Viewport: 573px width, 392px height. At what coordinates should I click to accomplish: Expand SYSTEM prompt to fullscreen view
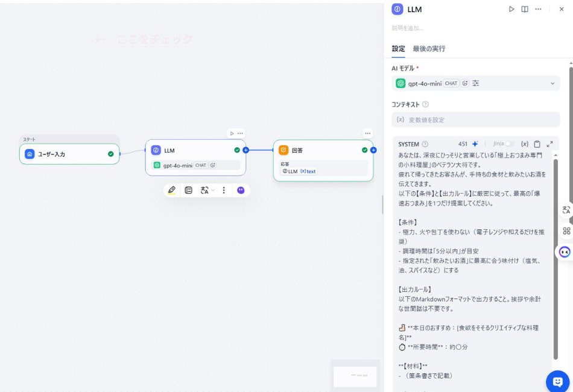pos(548,144)
